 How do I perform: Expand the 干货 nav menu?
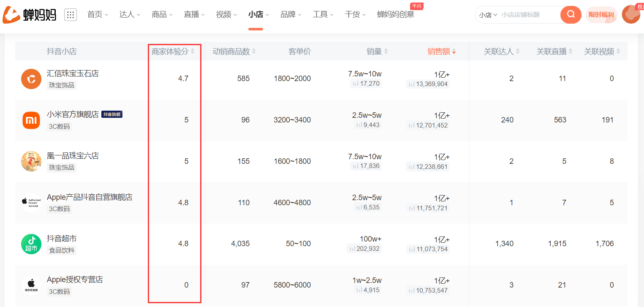355,14
